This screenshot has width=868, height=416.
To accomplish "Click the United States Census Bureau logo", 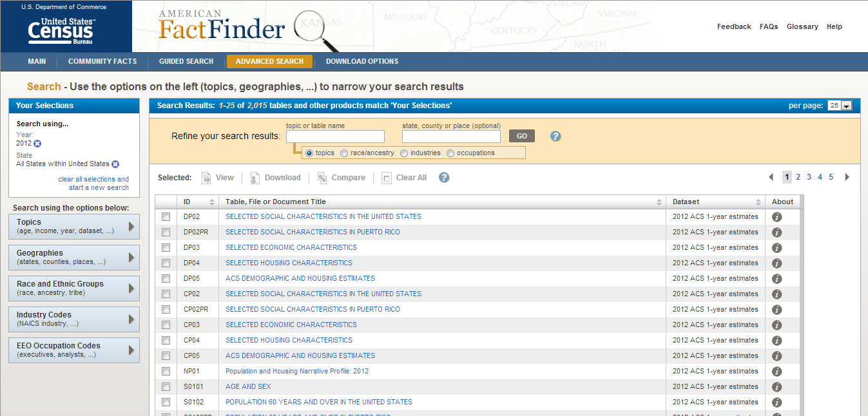I will point(61,30).
